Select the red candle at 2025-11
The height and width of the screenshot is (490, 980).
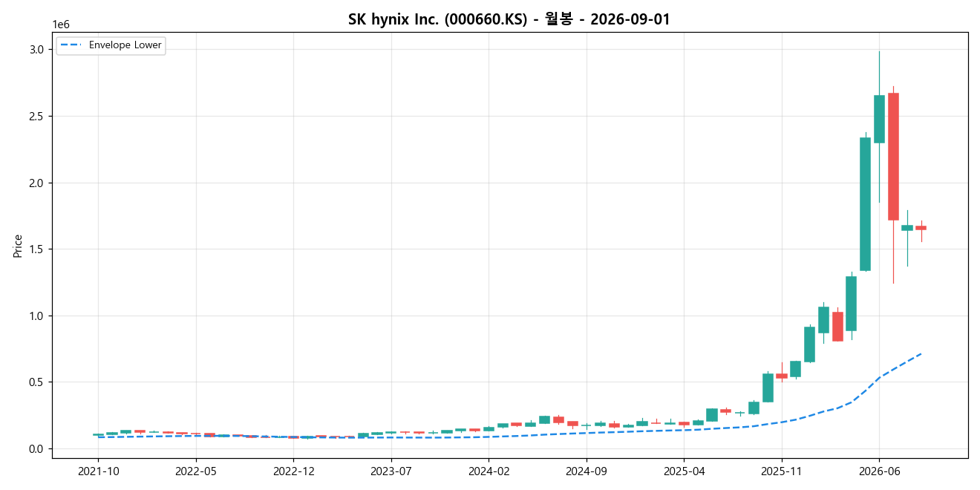coord(782,376)
